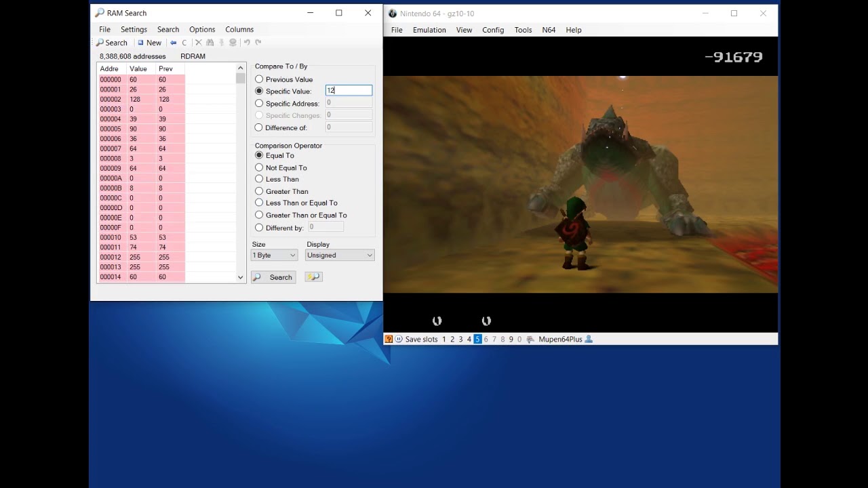Click the undo arrow in RAM Search toolbar
The image size is (868, 488).
point(247,43)
